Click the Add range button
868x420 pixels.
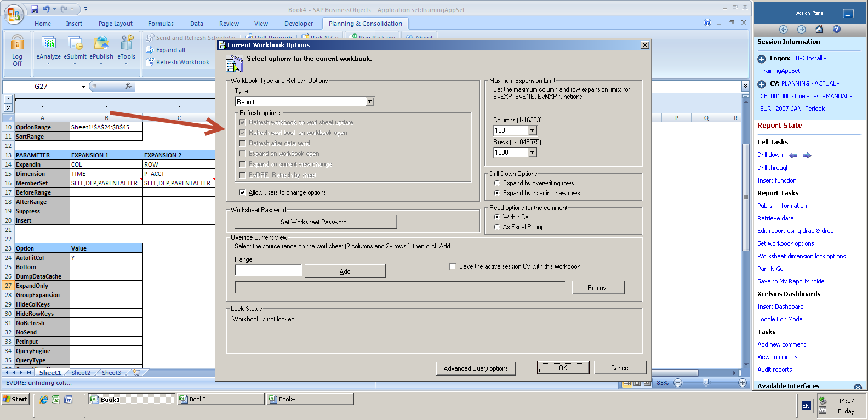pos(345,271)
